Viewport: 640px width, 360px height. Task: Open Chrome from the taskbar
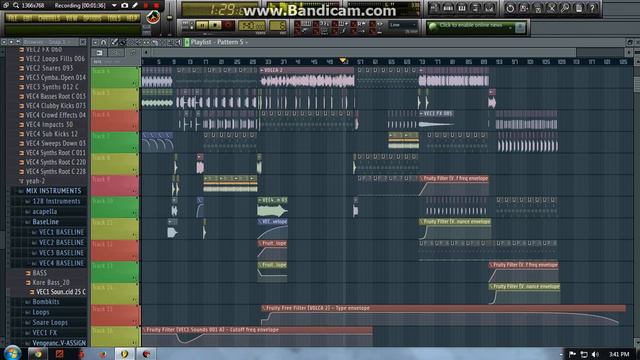(38, 354)
